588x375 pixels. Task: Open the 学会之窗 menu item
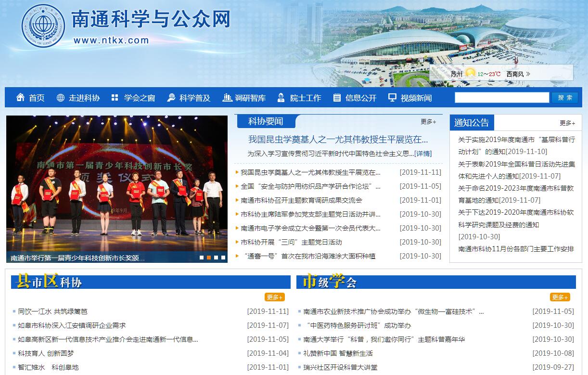click(140, 98)
